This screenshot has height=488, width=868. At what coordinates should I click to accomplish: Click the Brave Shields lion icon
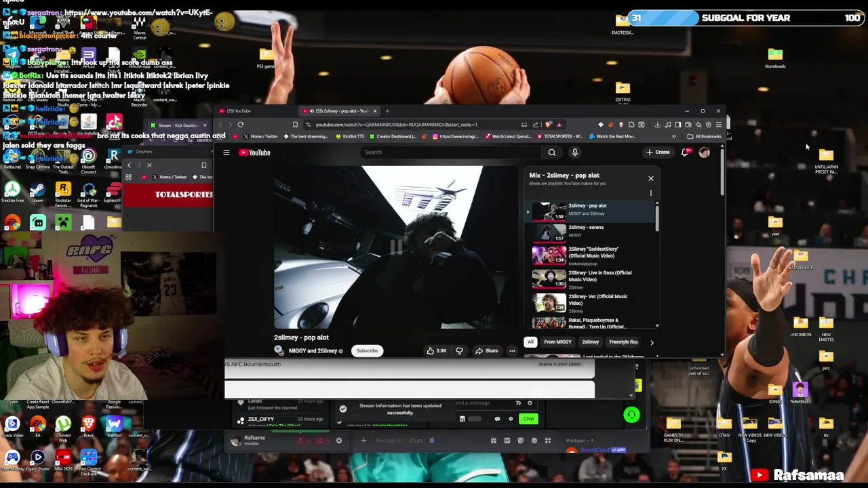pyautogui.click(x=549, y=125)
